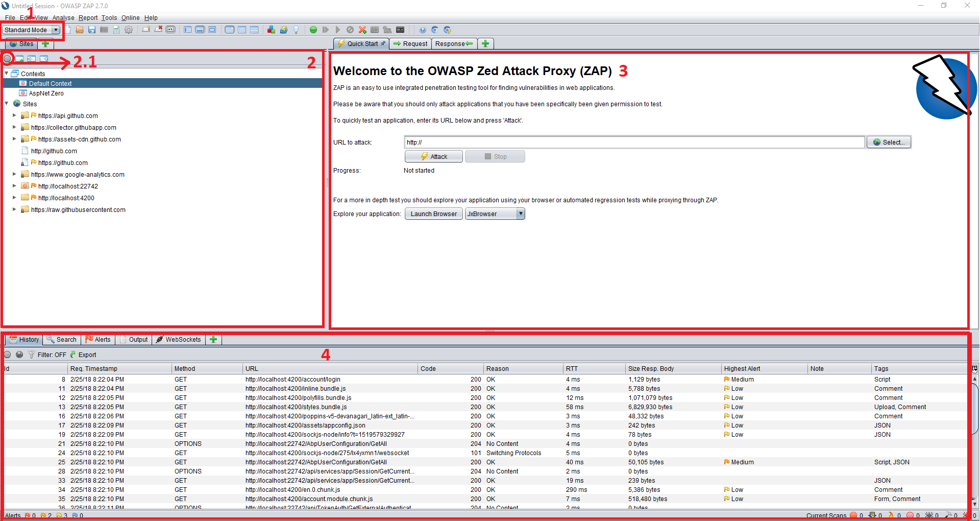The width and height of the screenshot is (980, 521).
Task: Expand https://collector.githubapp.com node
Action: 14,127
